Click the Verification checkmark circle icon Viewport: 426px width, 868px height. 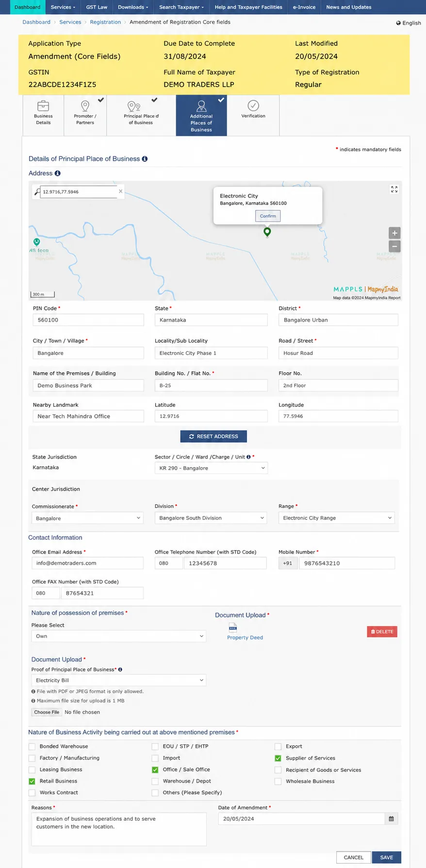pos(253,106)
